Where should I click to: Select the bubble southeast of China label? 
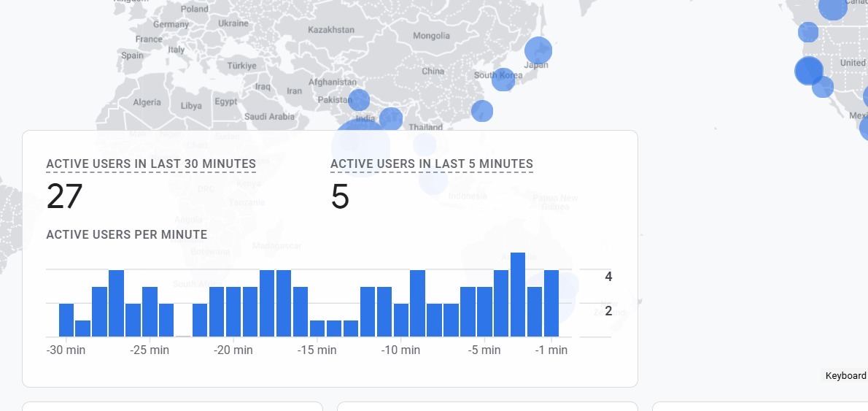[481, 111]
